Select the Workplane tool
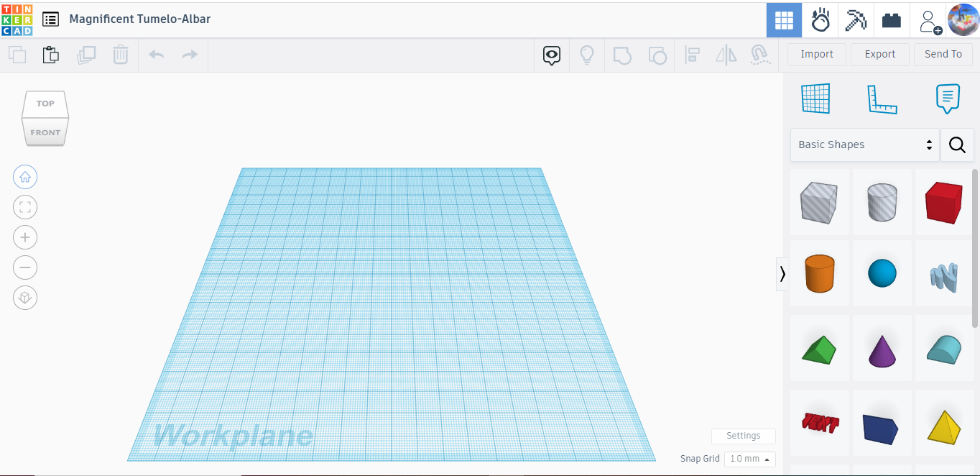Screen dimensions: 980x476 (x=815, y=99)
